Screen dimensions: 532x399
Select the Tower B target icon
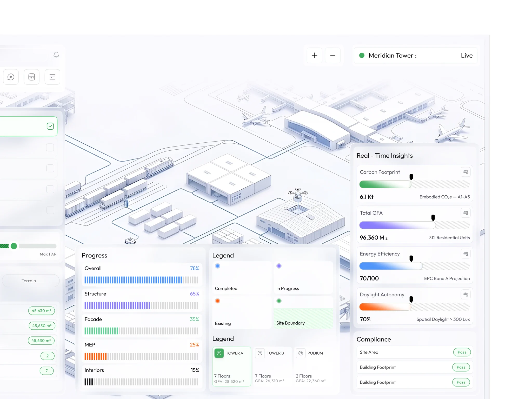(x=260, y=353)
